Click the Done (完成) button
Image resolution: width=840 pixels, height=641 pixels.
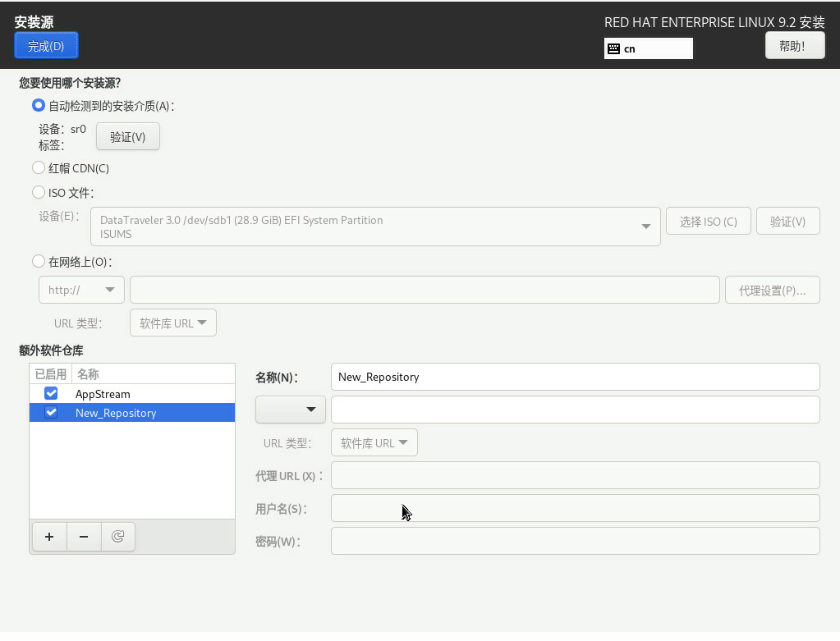46,46
